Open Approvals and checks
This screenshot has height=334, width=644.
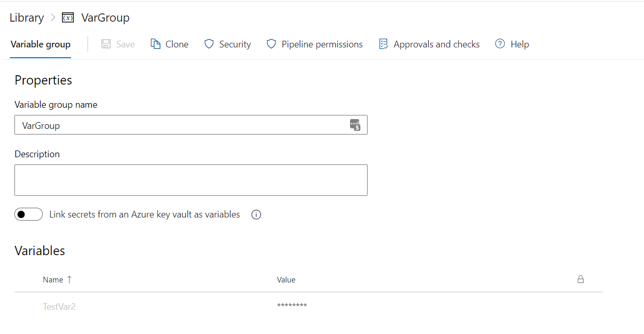coord(436,44)
